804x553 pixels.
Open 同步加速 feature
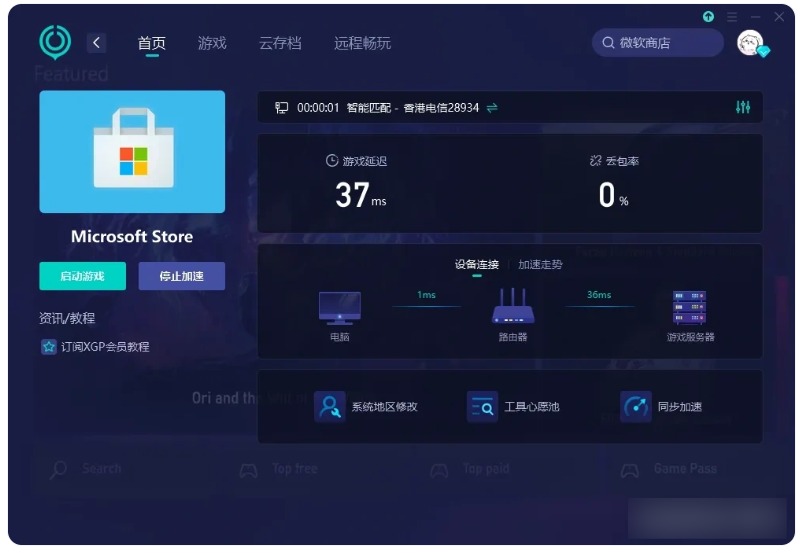tap(661, 407)
